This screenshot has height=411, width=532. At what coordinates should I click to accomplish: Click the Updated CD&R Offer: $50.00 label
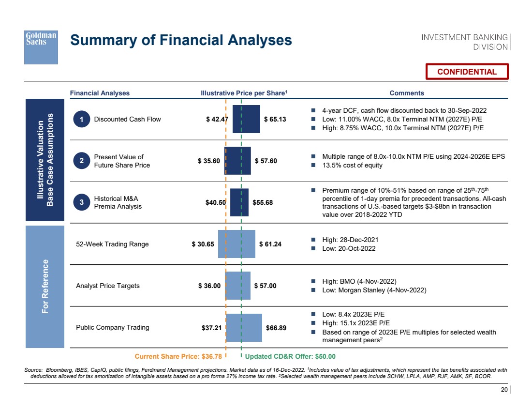pos(290,357)
